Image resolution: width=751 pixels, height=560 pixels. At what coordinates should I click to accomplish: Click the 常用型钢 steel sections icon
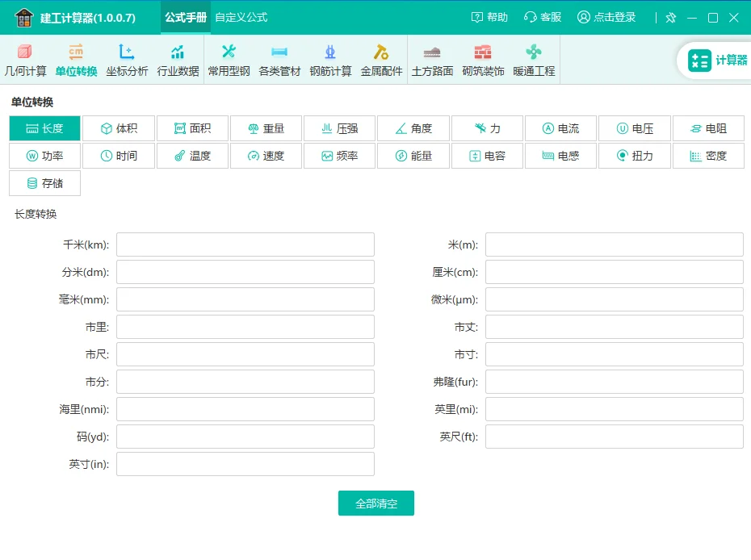click(229, 59)
